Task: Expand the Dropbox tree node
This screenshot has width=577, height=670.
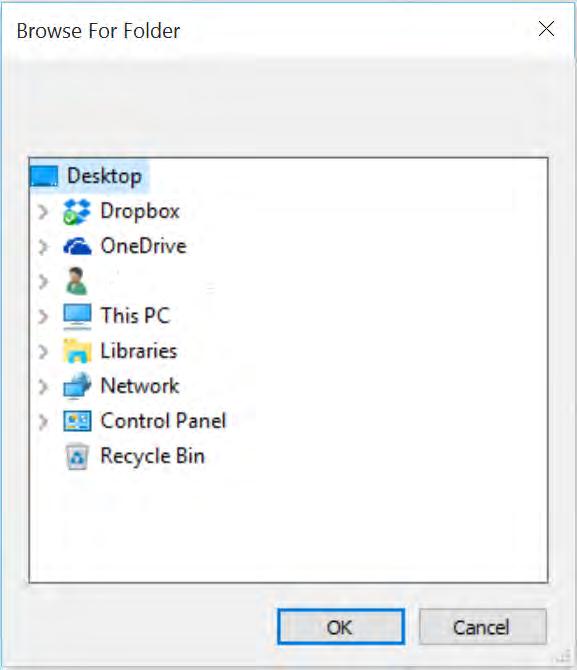Action: coord(43,212)
